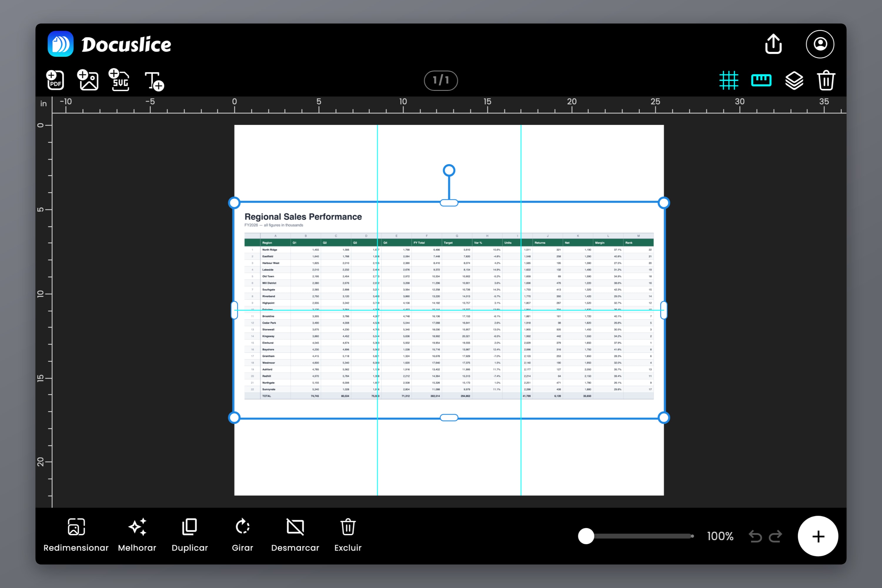Duplicate the selected element with Duplicar
The height and width of the screenshot is (588, 882).
point(190,535)
